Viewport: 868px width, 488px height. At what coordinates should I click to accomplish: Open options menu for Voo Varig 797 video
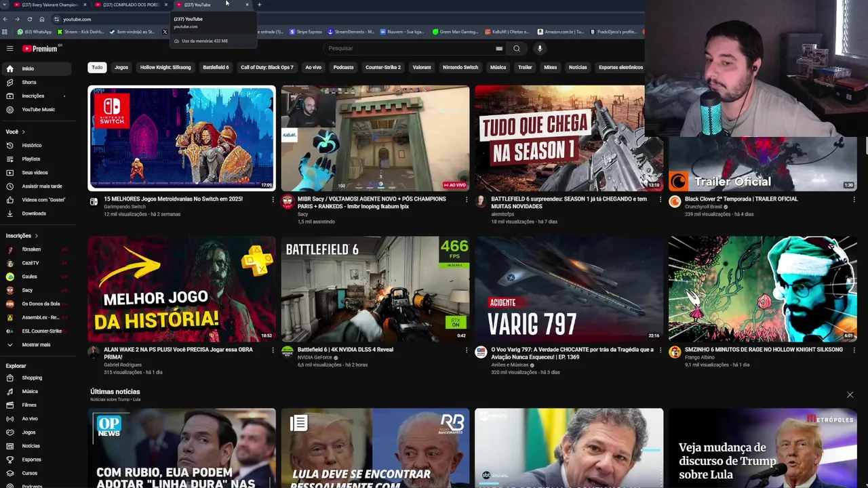[x=660, y=350]
